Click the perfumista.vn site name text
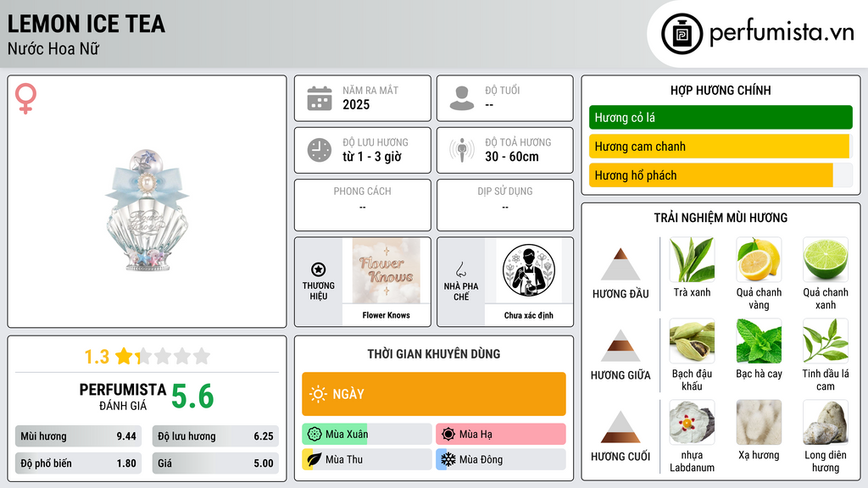Screen dimensions: 868x488 click(782, 32)
